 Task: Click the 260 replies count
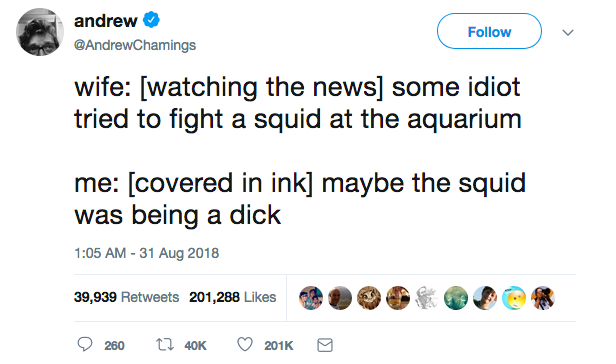pos(114,346)
